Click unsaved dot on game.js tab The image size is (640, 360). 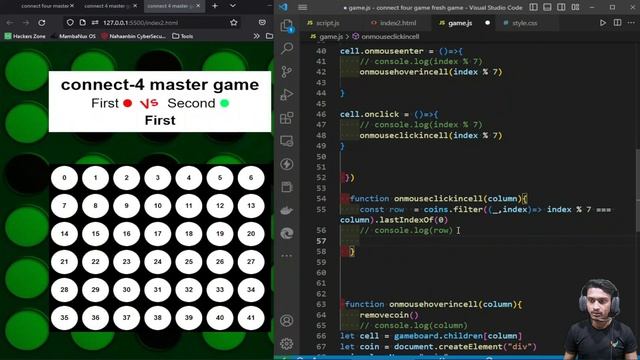(x=487, y=23)
